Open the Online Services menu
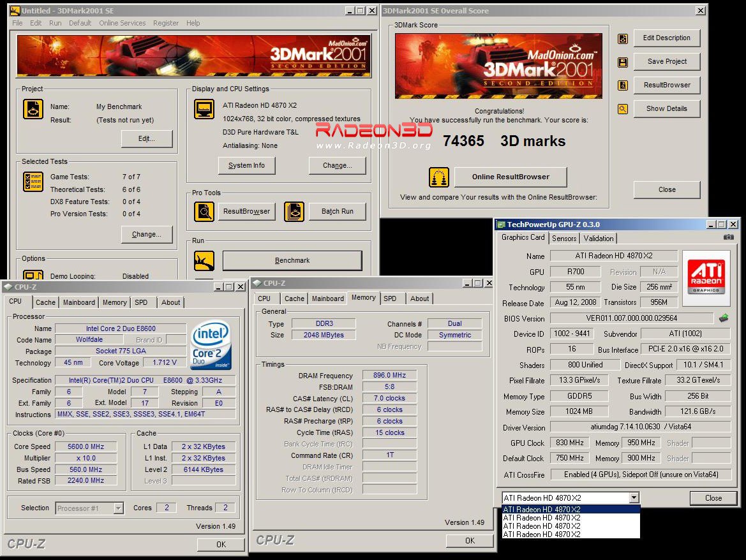 click(x=123, y=23)
